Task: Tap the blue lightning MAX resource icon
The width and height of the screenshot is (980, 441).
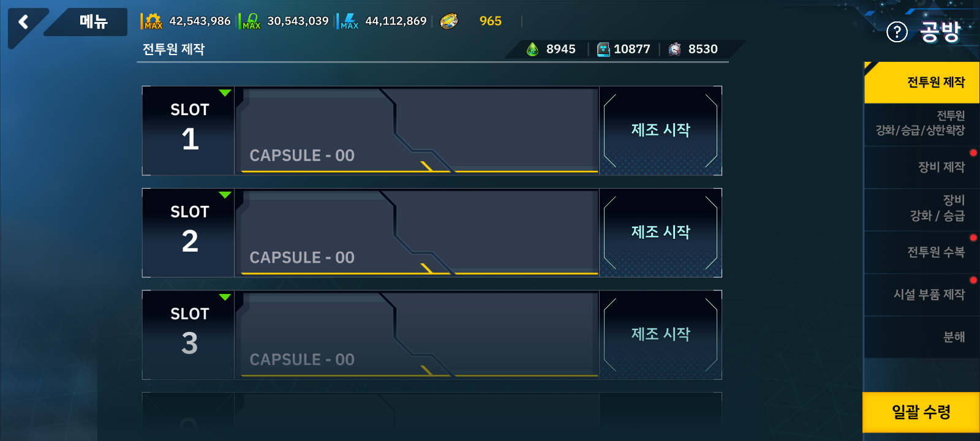Action: 349,21
